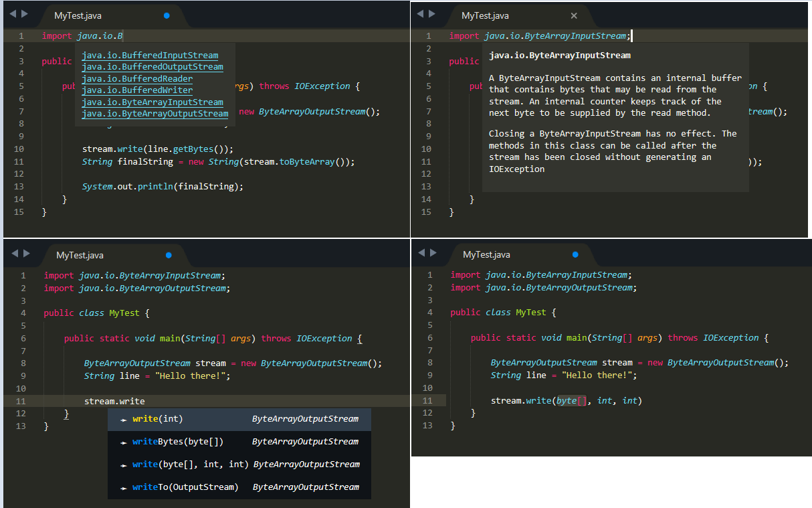
Task: Choose java.io.BufferedOutputStream import suggestion
Action: point(153,67)
